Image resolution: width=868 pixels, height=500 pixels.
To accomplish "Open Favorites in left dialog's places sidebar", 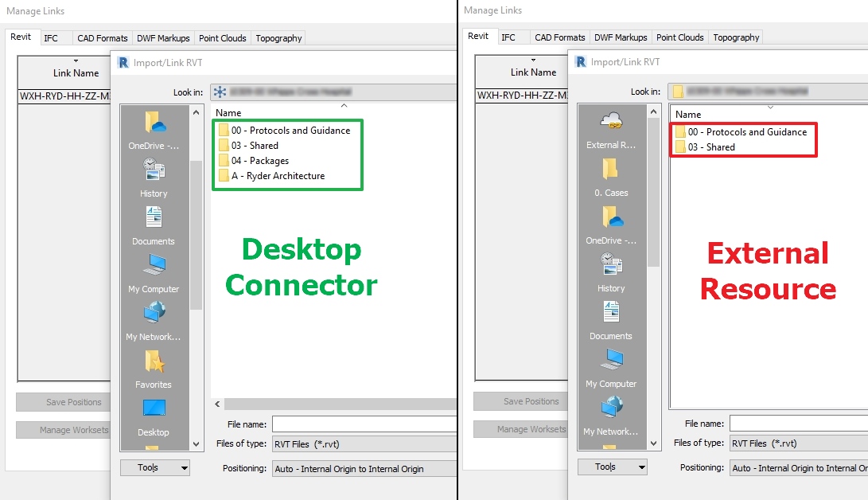I will coord(154,369).
